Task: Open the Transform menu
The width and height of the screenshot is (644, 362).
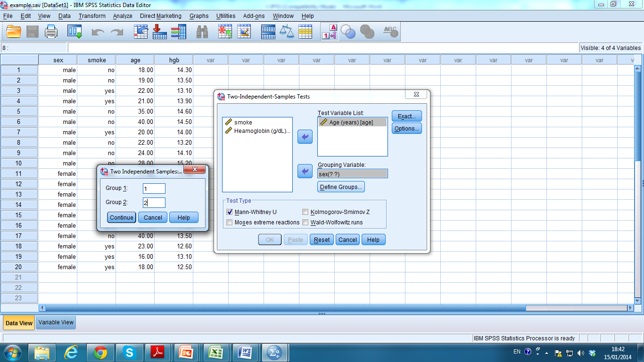Action: click(92, 16)
